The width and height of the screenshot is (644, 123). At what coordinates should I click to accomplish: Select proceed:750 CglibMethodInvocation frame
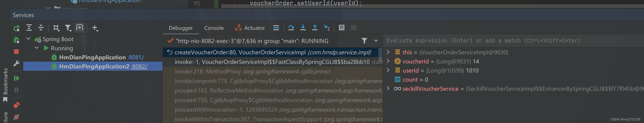[x=273, y=100]
